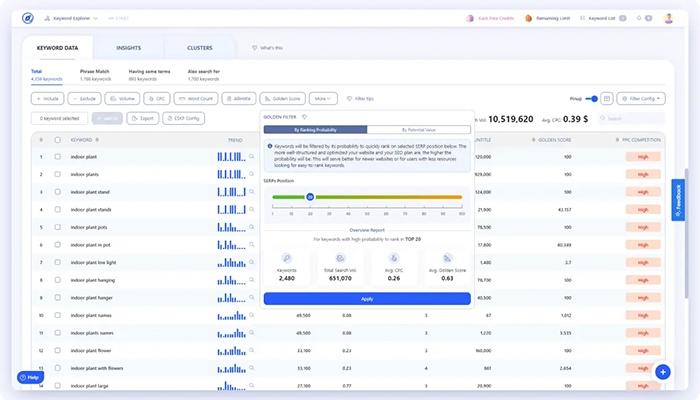
Task: Click the app logo at top-left
Action: pyautogui.click(x=28, y=18)
